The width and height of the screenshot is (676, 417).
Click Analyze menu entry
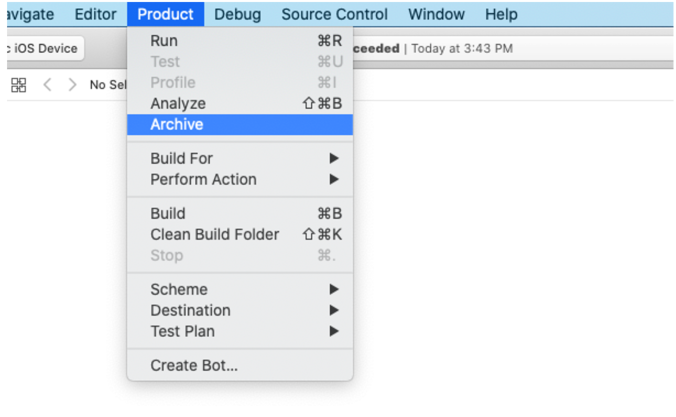(178, 103)
